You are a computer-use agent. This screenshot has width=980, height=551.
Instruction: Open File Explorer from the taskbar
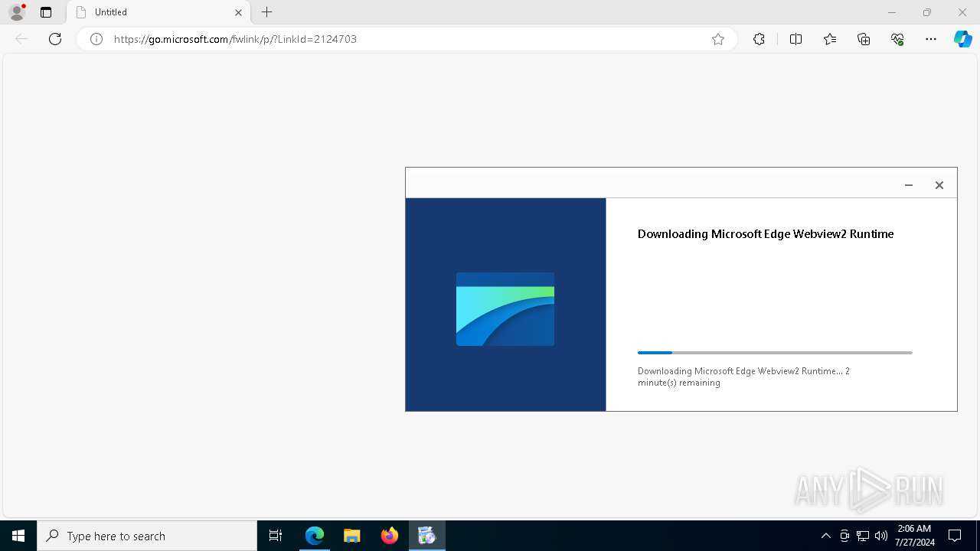[x=352, y=536]
